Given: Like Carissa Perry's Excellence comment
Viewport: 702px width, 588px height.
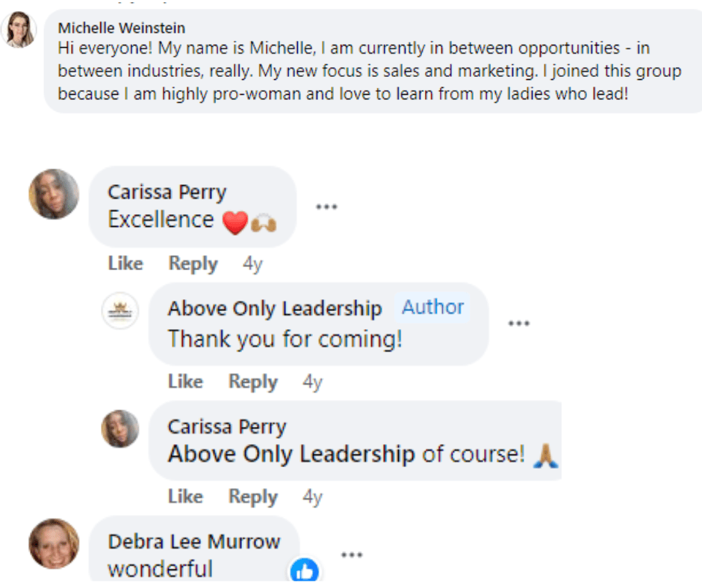Looking at the screenshot, I should point(125,264).
